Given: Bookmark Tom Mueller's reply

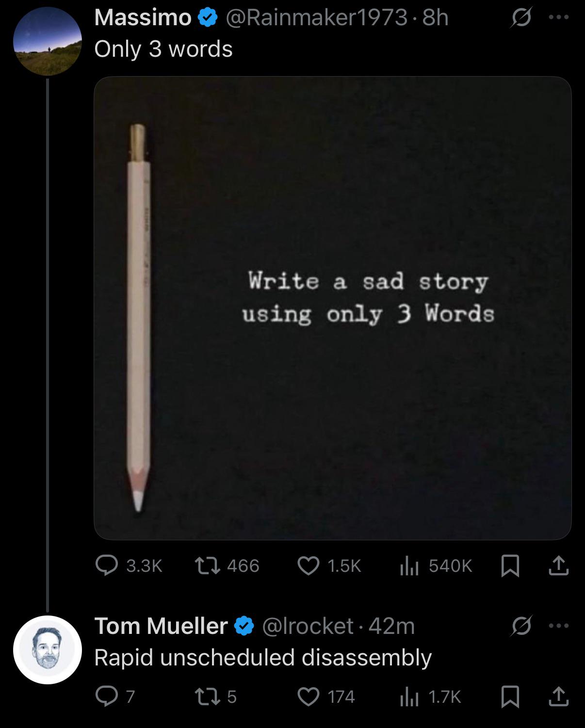Looking at the screenshot, I should coord(510,696).
